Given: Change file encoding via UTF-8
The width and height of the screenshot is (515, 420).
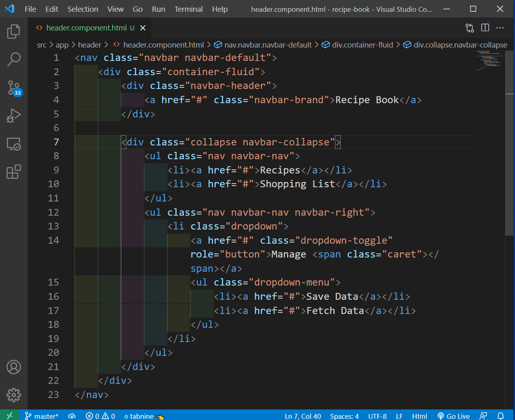Looking at the screenshot, I should click(377, 416).
